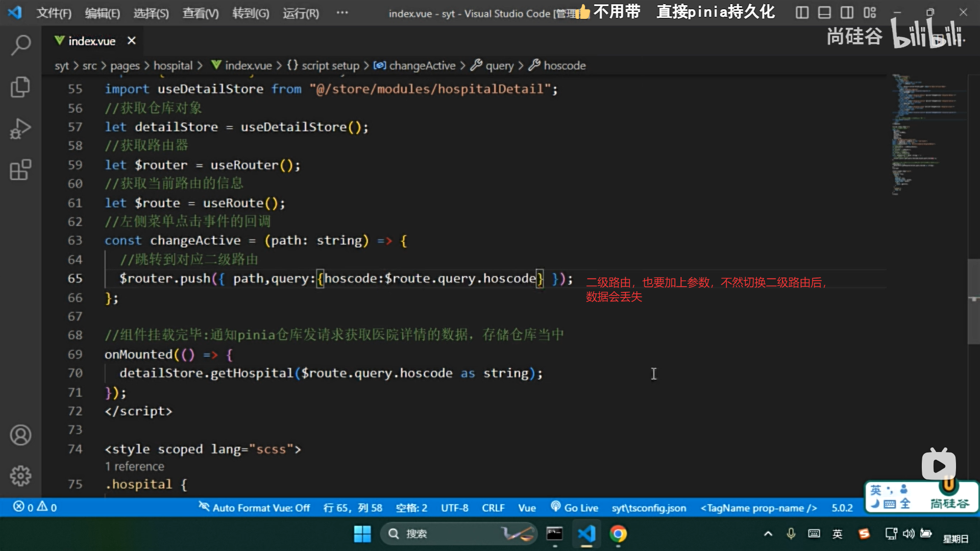Open the Search view in activity bar
Screen dimensions: 980x551
tap(20, 45)
